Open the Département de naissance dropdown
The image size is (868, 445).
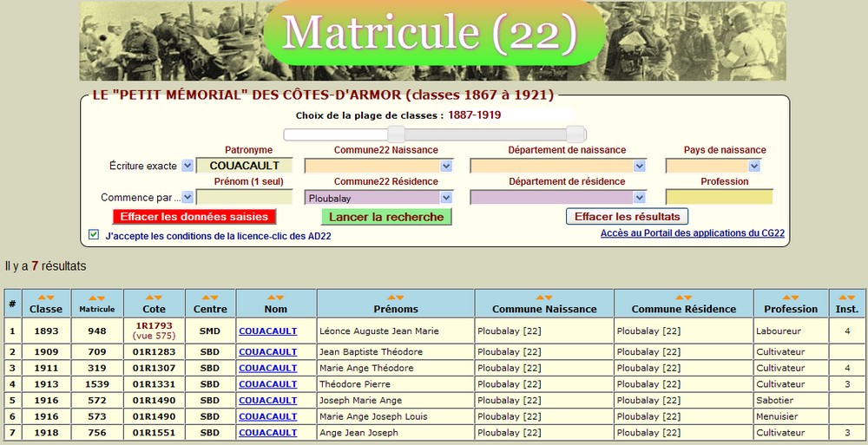coord(639,166)
